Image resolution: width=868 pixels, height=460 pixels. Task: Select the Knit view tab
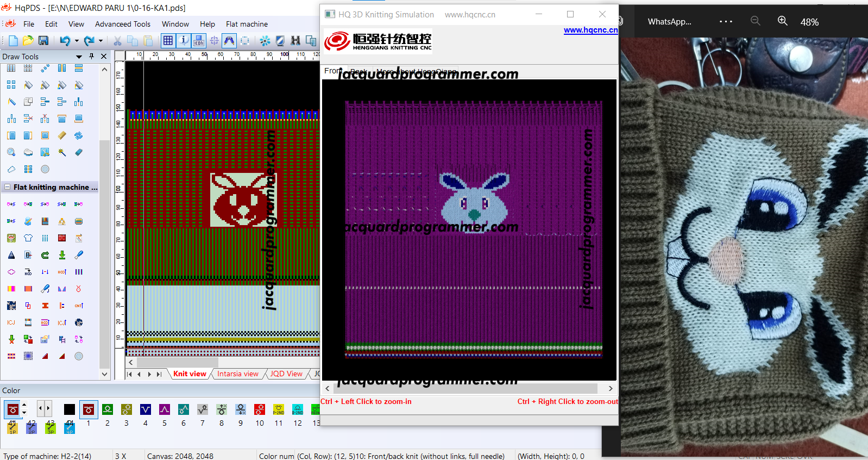(190, 374)
